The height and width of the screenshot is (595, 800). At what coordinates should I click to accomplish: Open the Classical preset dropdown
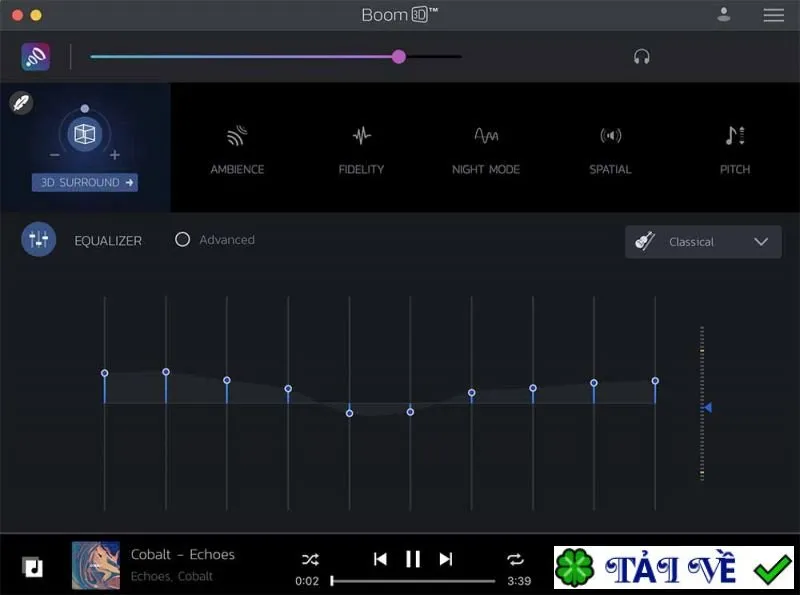(x=703, y=242)
